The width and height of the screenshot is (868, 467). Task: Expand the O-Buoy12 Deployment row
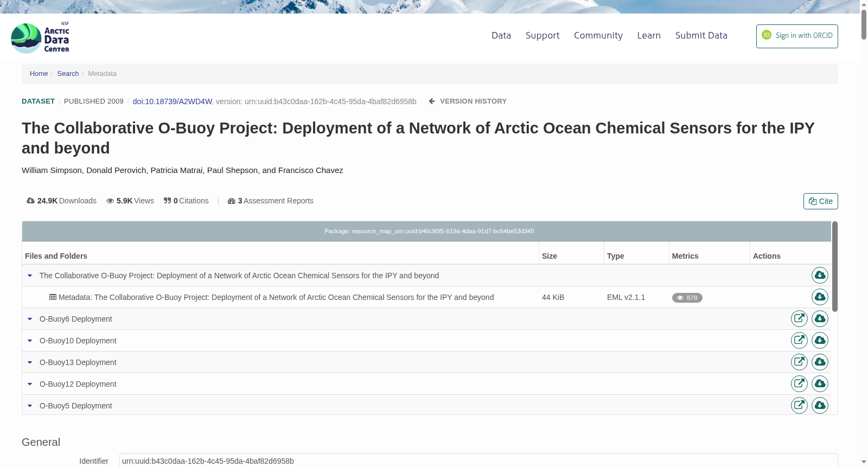coord(30,384)
